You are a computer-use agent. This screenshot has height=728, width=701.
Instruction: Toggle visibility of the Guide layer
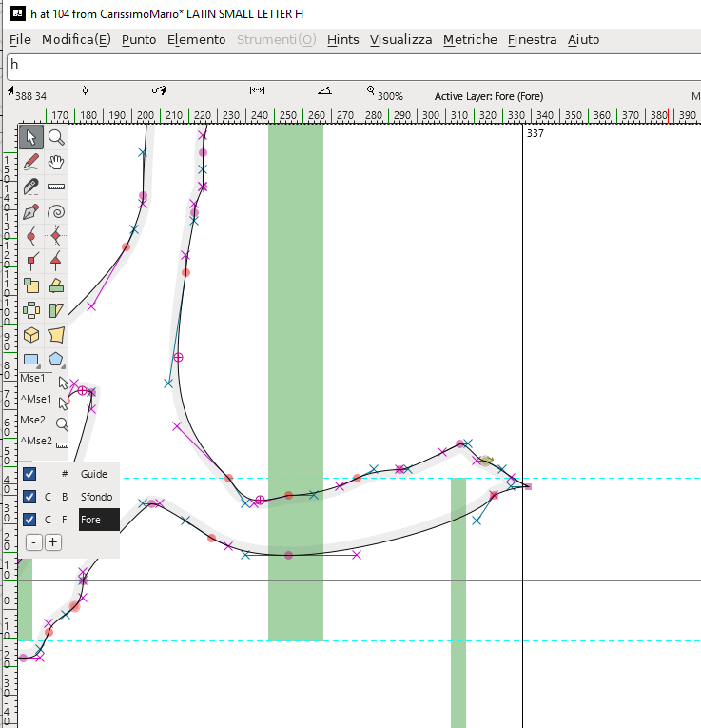click(x=29, y=474)
